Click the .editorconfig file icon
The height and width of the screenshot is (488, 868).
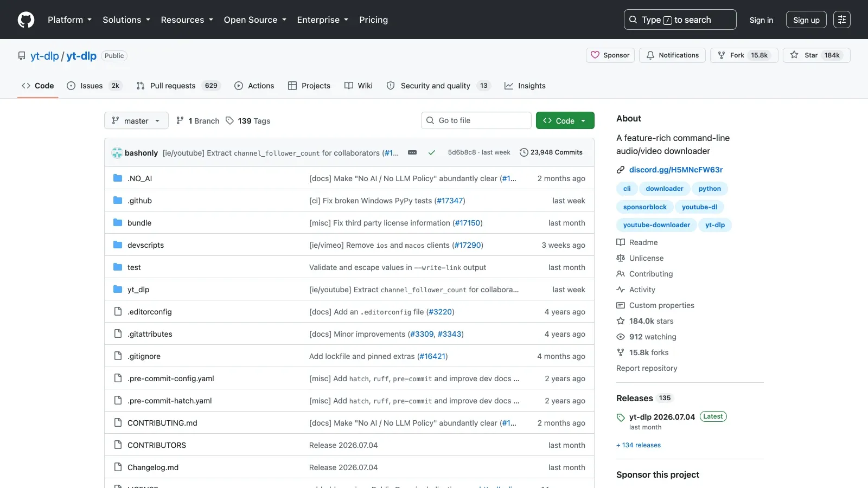118,311
